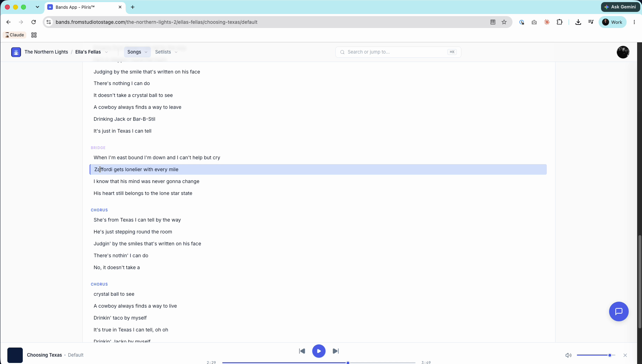Reload the current page
The image size is (642, 364).
coord(34,22)
